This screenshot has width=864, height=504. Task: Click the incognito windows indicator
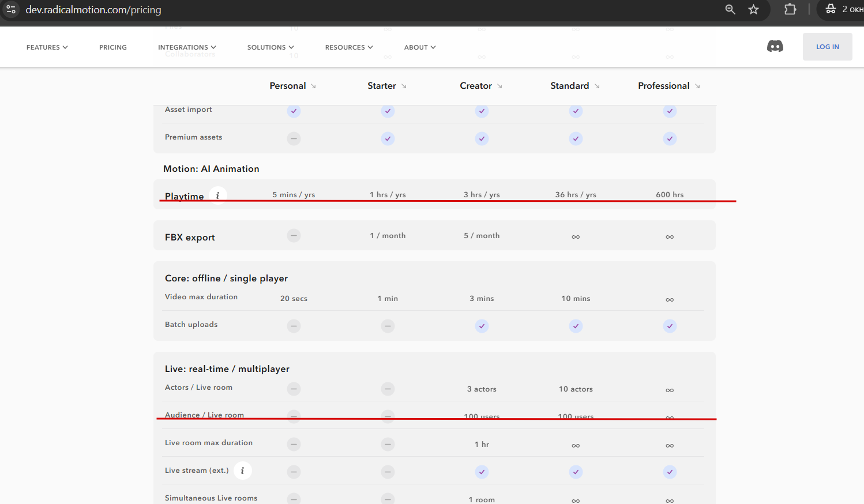click(844, 9)
